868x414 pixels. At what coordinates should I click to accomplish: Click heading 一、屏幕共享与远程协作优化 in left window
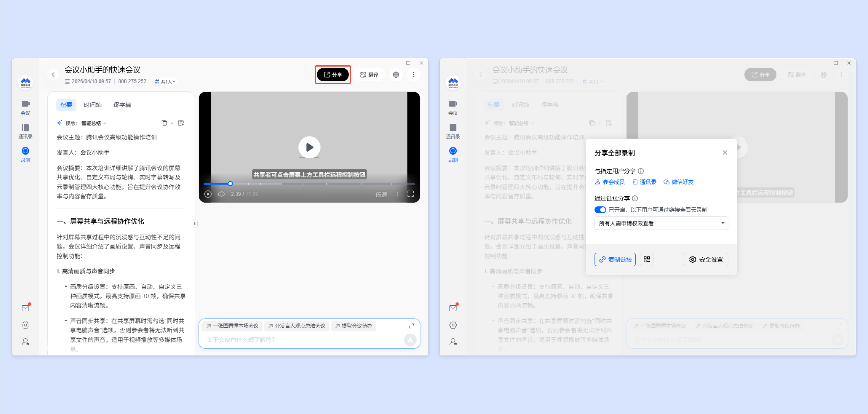100,221
